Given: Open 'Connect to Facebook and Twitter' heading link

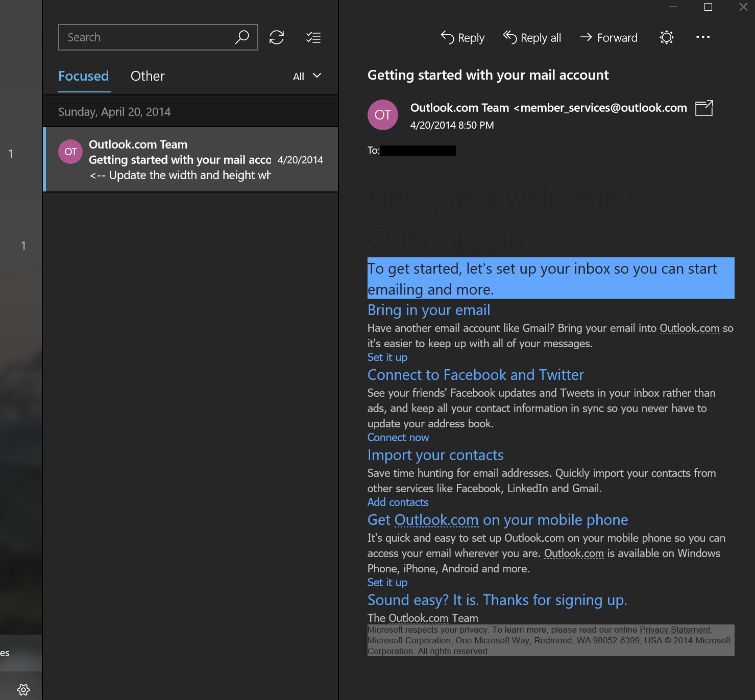Looking at the screenshot, I should pos(476,375).
